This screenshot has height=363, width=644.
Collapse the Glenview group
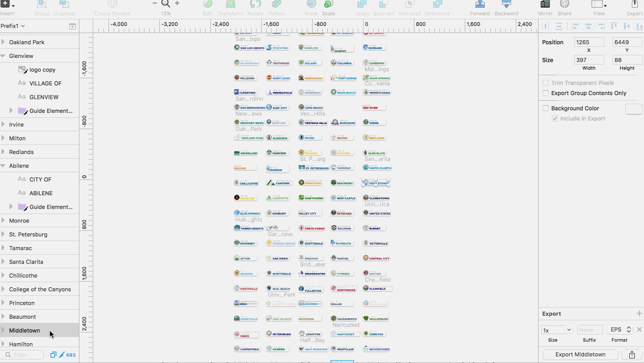(4, 56)
